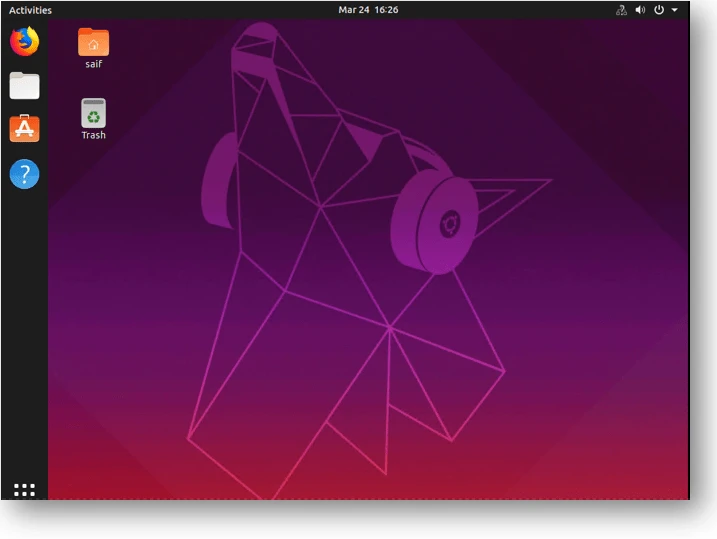Launch Firefox from the dock

pos(25,42)
